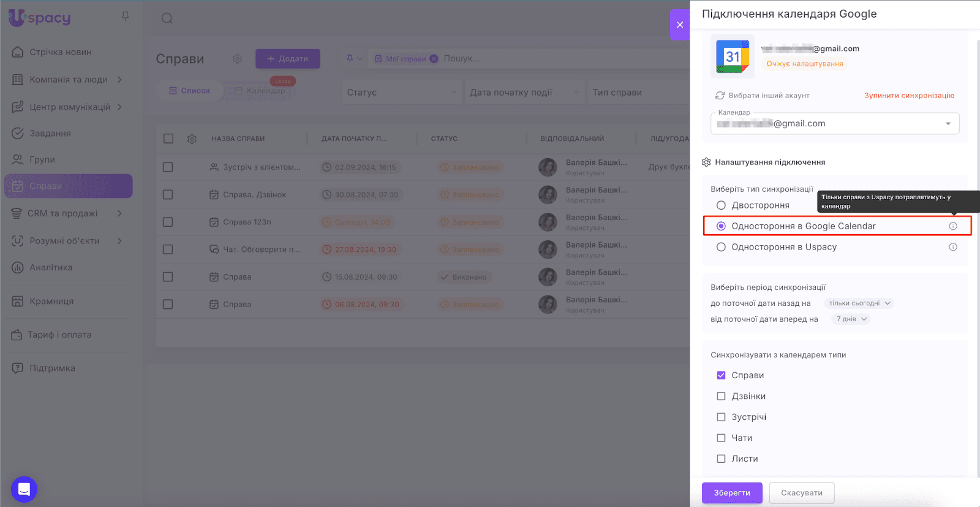
Task: Open the Дата початку події filter dropdown
Action: tap(524, 93)
